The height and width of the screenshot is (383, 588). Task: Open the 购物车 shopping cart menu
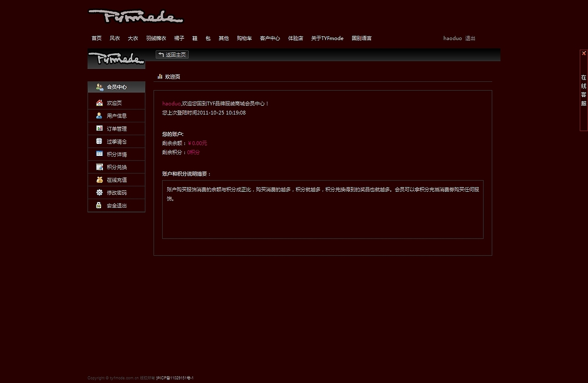tap(244, 38)
